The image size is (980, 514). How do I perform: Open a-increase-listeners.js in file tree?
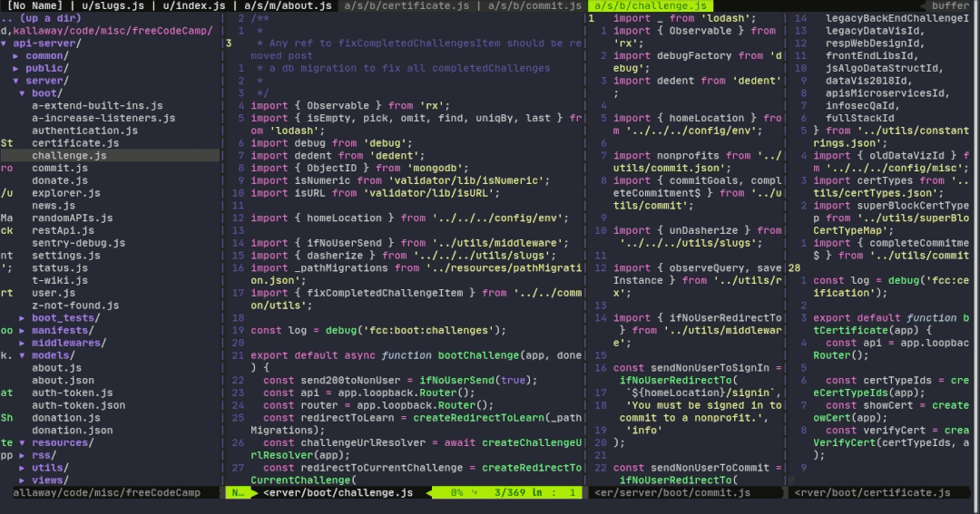pos(103,118)
